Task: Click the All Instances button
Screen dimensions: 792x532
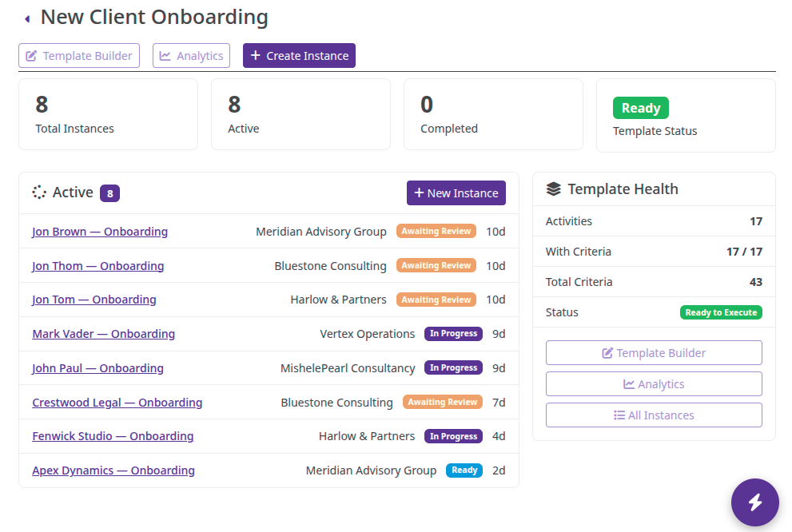Action: click(x=653, y=415)
